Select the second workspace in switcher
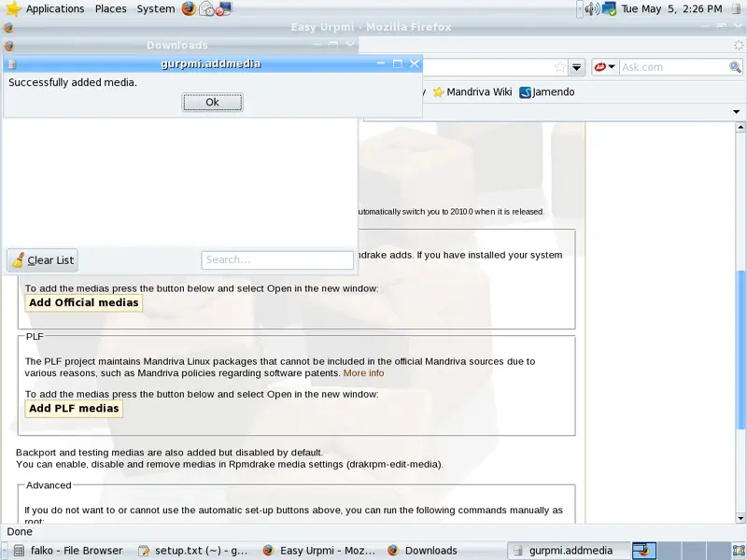This screenshot has height=560, width=747. [669, 551]
